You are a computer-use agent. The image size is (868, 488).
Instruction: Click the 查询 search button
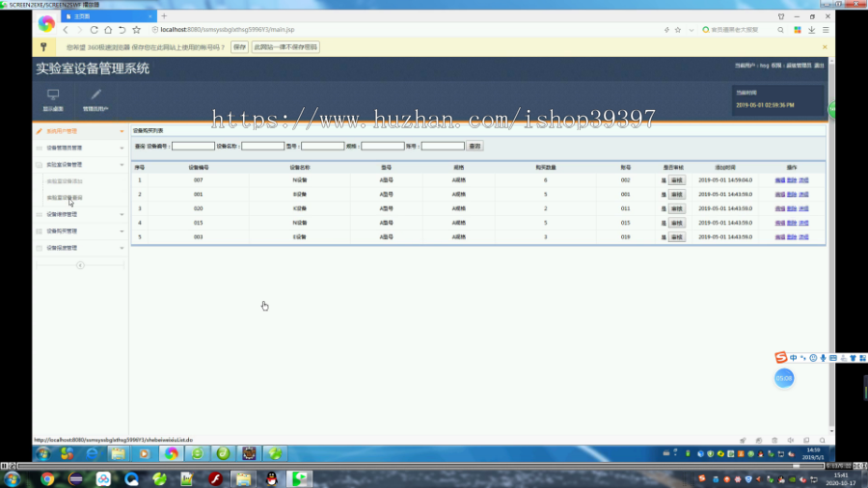point(475,146)
